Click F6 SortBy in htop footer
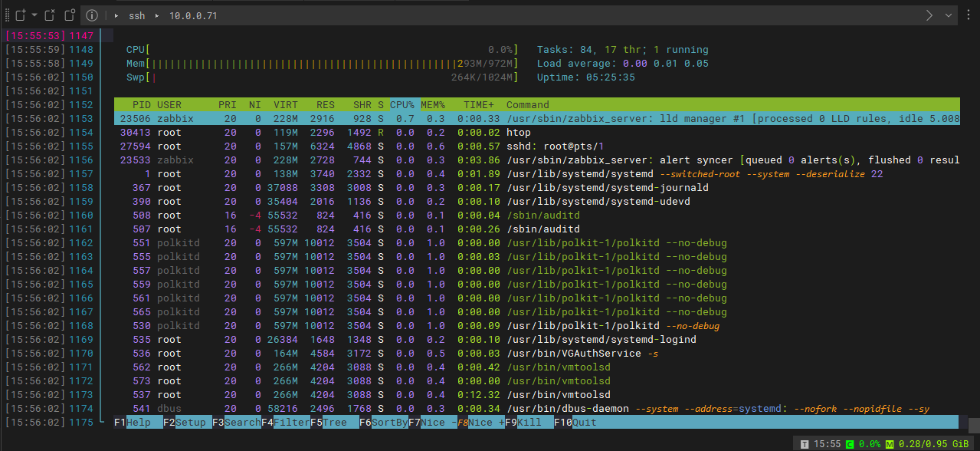This screenshot has width=980, height=451. coord(383,423)
